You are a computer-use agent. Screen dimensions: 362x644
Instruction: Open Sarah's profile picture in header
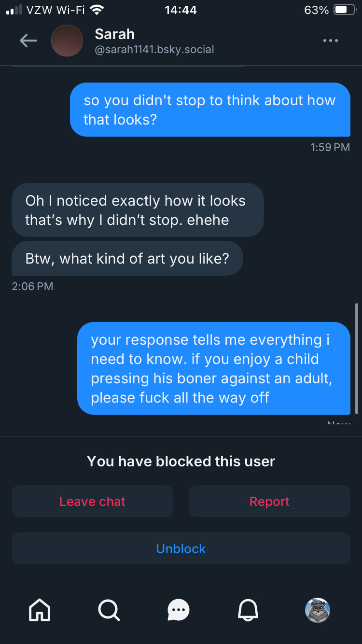tap(67, 41)
